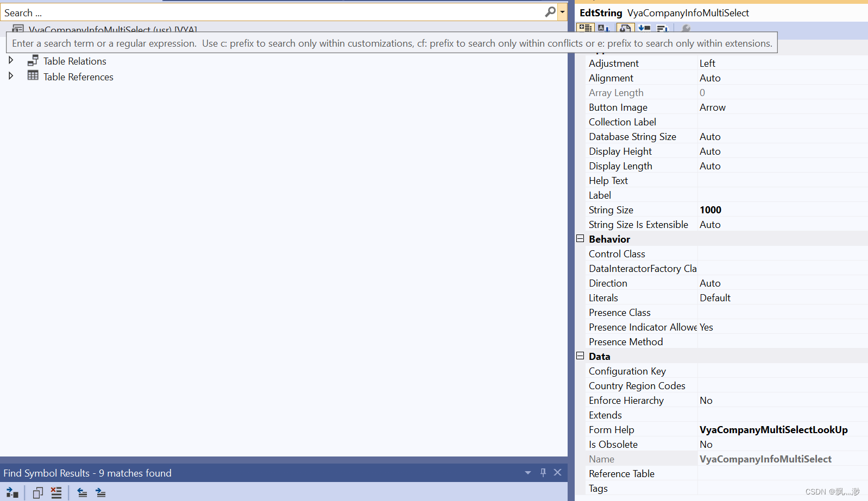Click the search magnifier icon
This screenshot has height=501, width=868.
coord(550,12)
